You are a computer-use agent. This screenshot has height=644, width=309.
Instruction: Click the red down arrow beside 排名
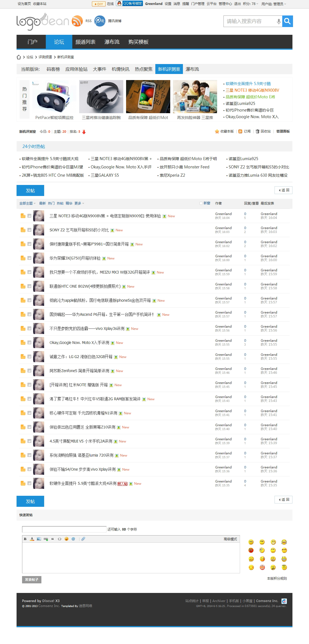click(x=84, y=132)
